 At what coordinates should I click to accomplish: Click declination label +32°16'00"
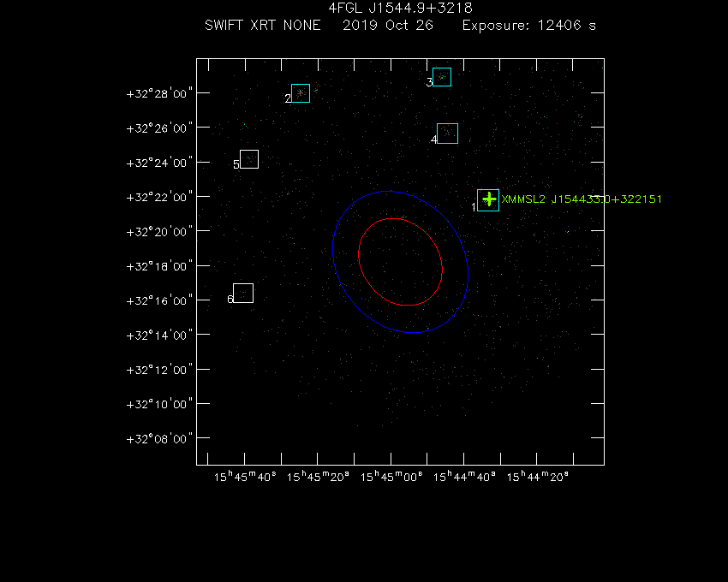(159, 300)
